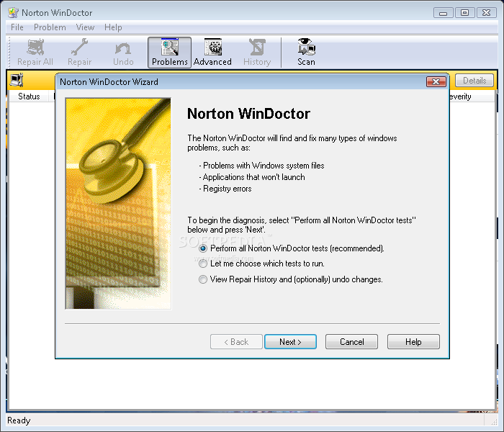Cancel the WinDoctor wizard
The height and width of the screenshot is (432, 504).
(x=351, y=342)
